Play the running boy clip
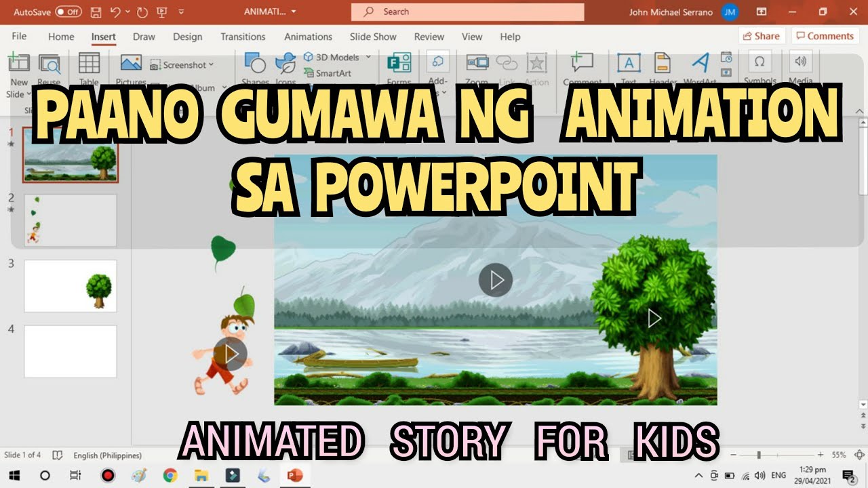 (231, 354)
